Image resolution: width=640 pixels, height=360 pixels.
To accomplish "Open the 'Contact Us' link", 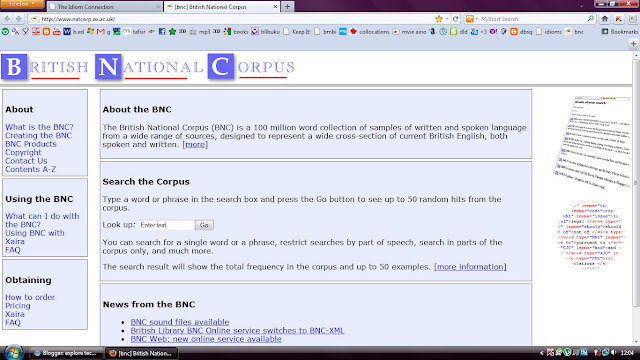I will tap(26, 161).
